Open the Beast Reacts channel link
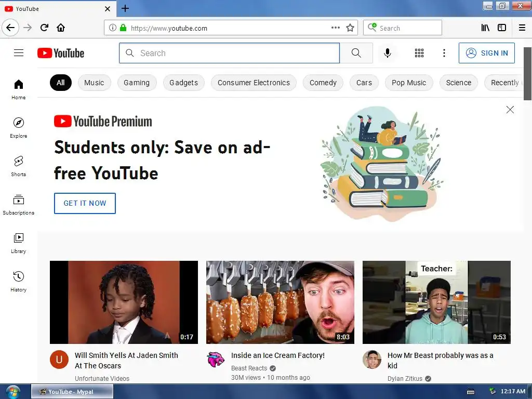 point(249,368)
